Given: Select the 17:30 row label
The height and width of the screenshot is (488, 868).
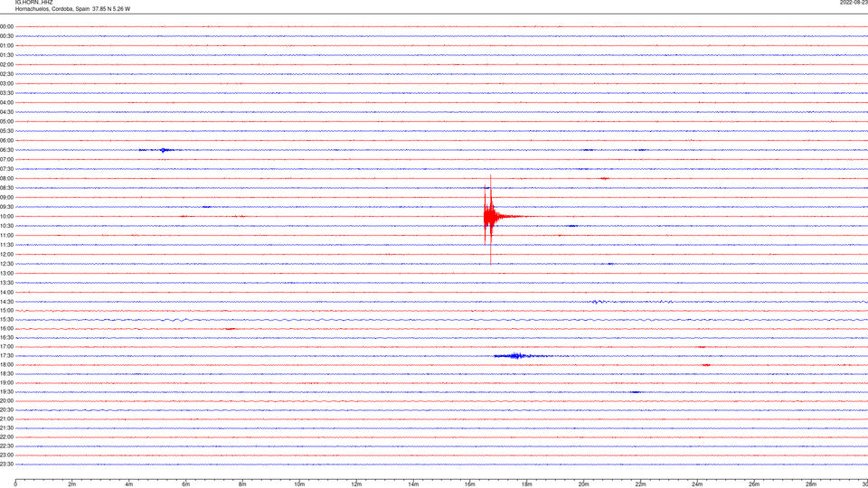Looking at the screenshot, I should 6,356.
